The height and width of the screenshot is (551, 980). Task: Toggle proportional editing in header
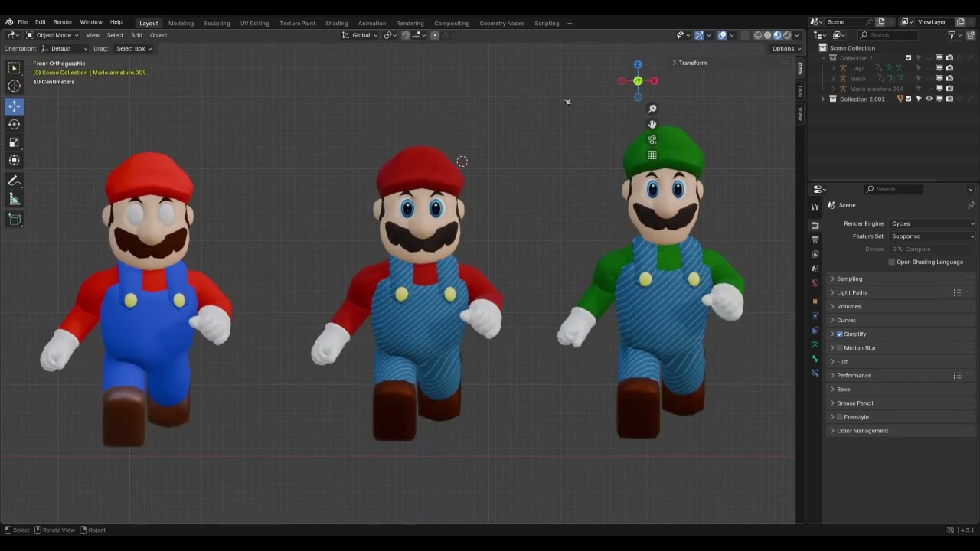click(435, 35)
